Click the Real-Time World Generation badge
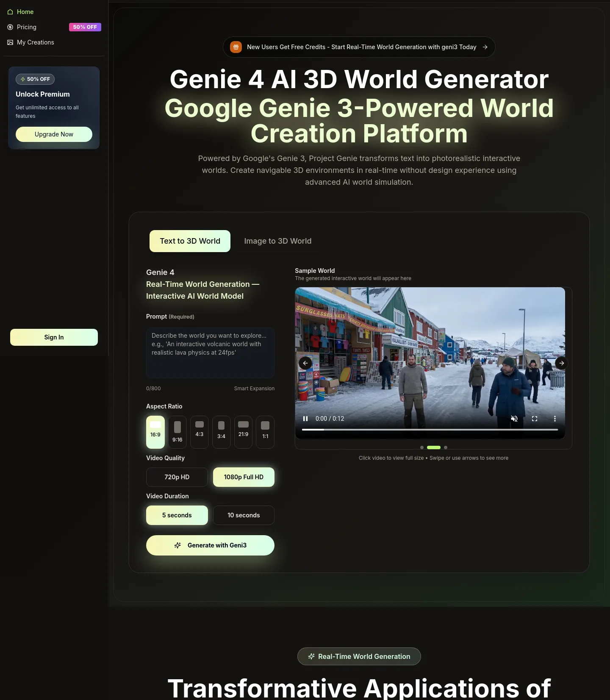610x700 pixels. tap(359, 656)
